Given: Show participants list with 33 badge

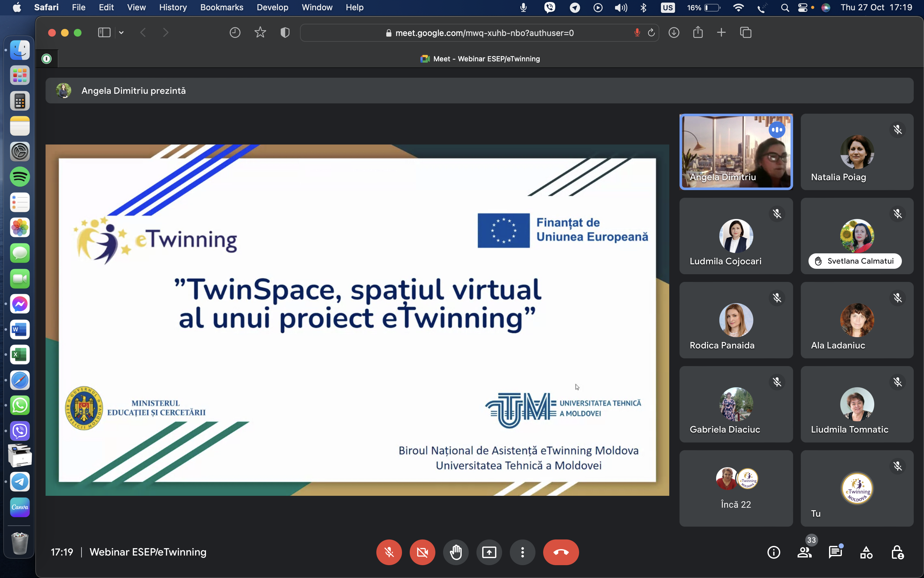Looking at the screenshot, I should pyautogui.click(x=805, y=552).
